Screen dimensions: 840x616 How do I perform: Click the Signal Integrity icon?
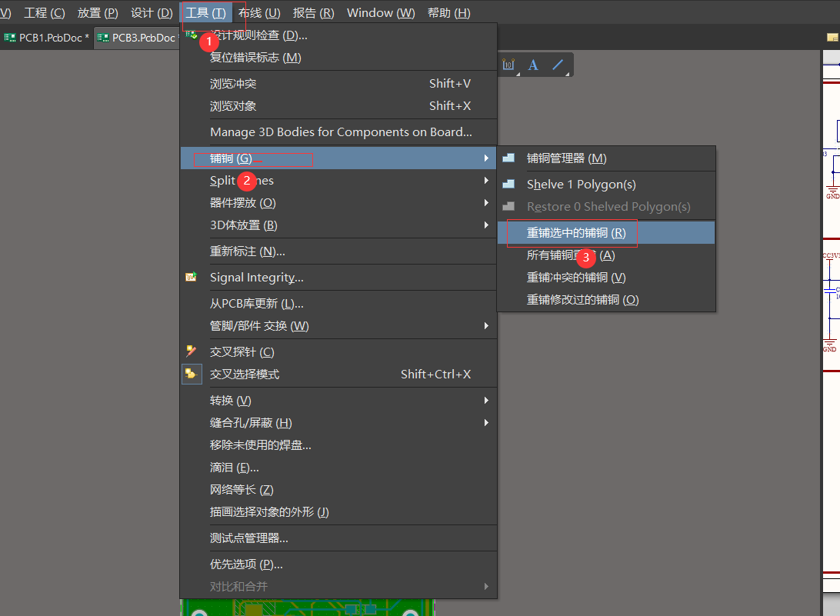[192, 277]
